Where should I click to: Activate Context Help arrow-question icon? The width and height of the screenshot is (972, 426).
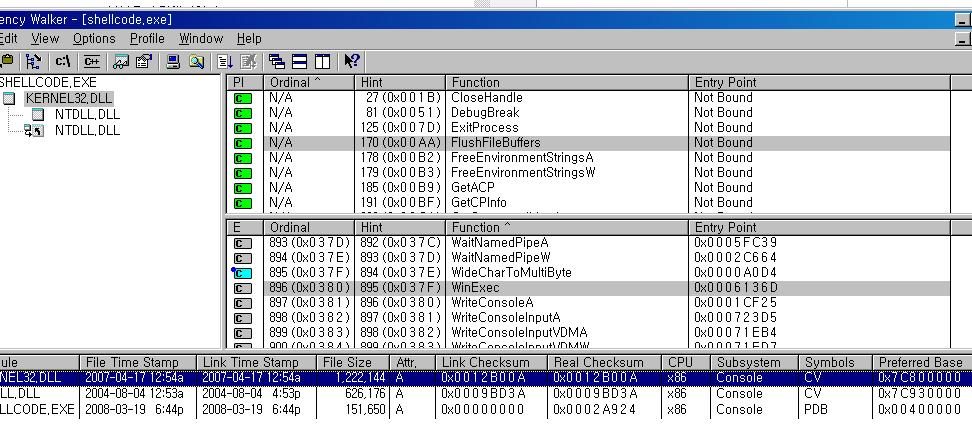pos(351,61)
